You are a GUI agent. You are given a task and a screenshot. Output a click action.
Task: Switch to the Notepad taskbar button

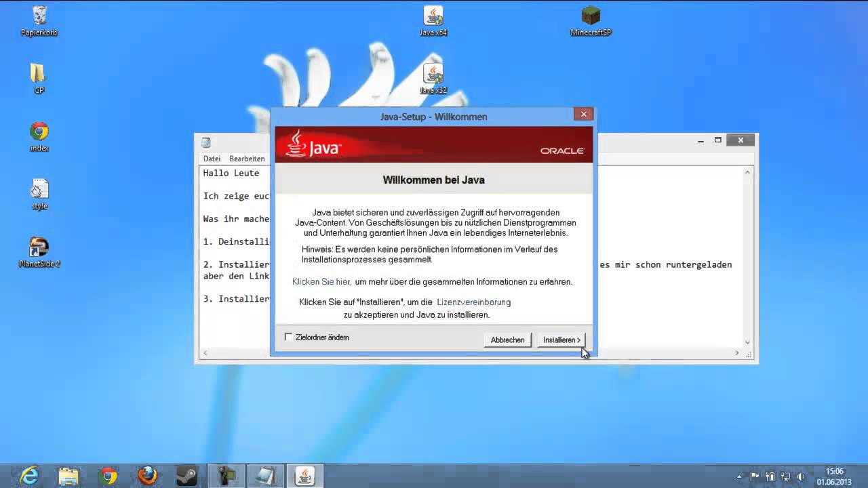point(265,475)
